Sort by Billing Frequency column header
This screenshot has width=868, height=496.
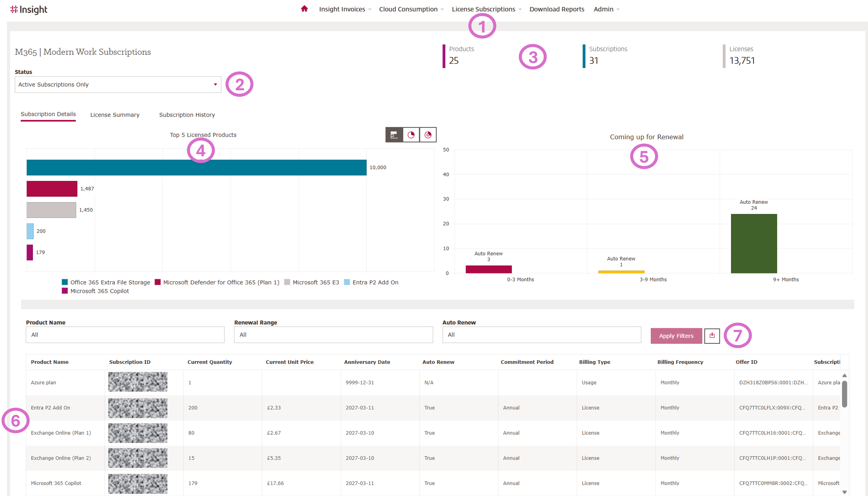680,362
